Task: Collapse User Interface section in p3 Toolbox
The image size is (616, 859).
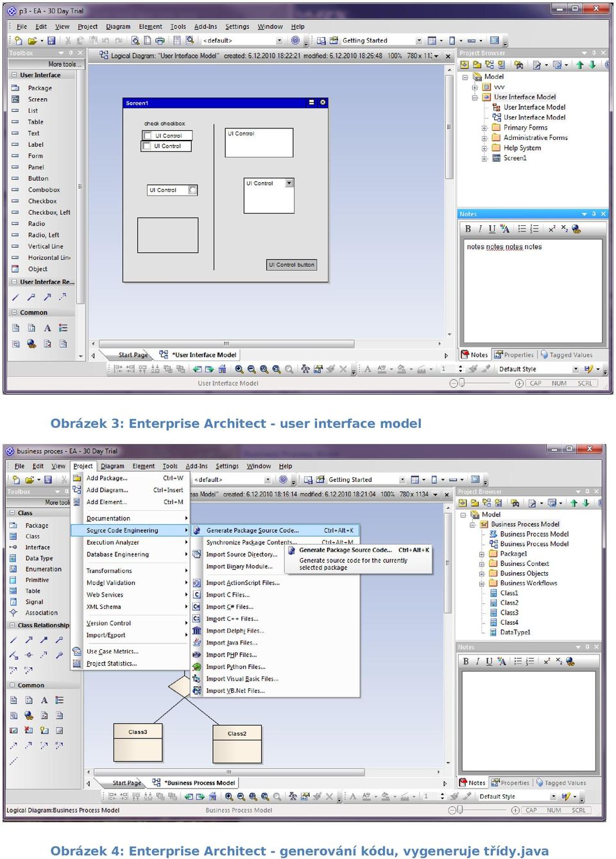Action: (14, 75)
